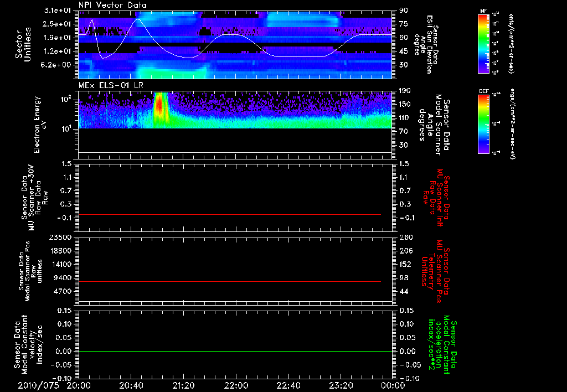Click the 20:00 time axis label
This screenshot has height=392, width=567.
[79, 385]
